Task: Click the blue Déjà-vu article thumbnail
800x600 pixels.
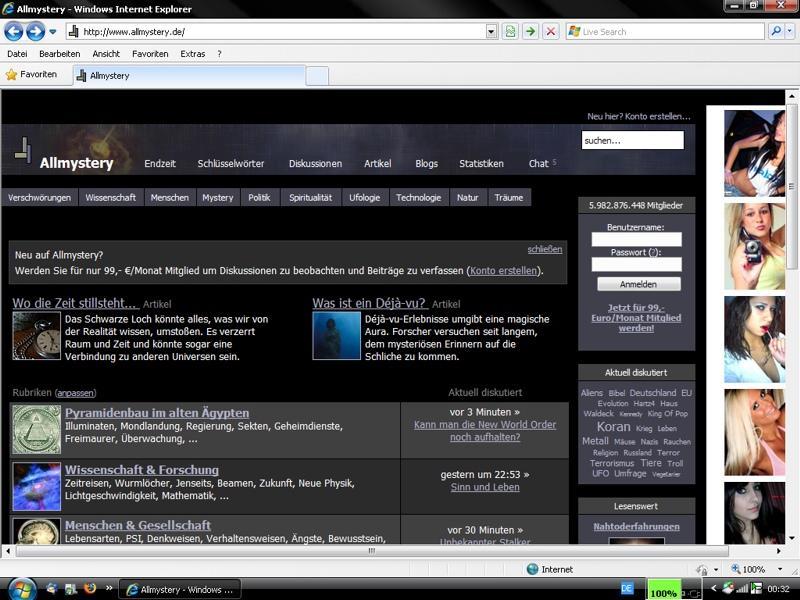Action: tap(337, 336)
